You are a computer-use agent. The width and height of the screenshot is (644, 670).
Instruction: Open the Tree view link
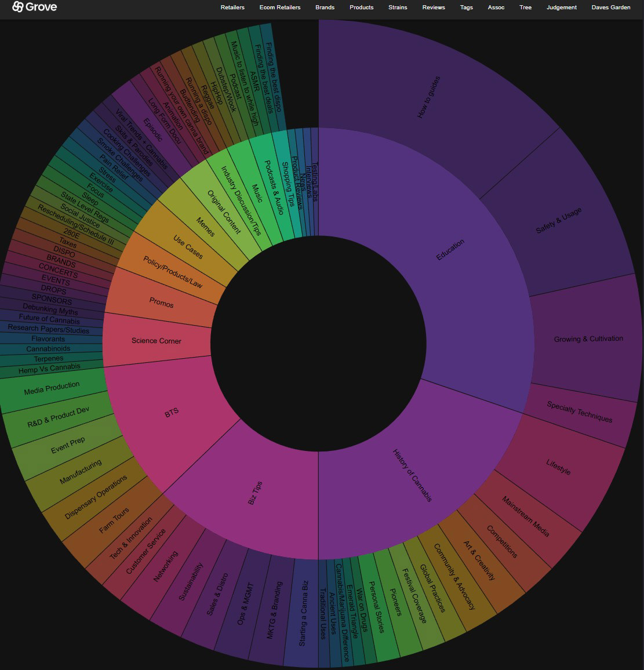pos(526,8)
